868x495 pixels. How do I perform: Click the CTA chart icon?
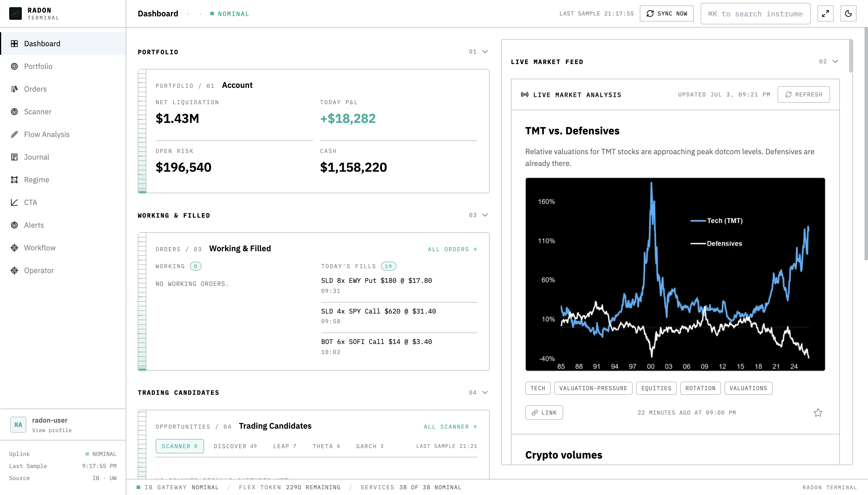(14, 202)
